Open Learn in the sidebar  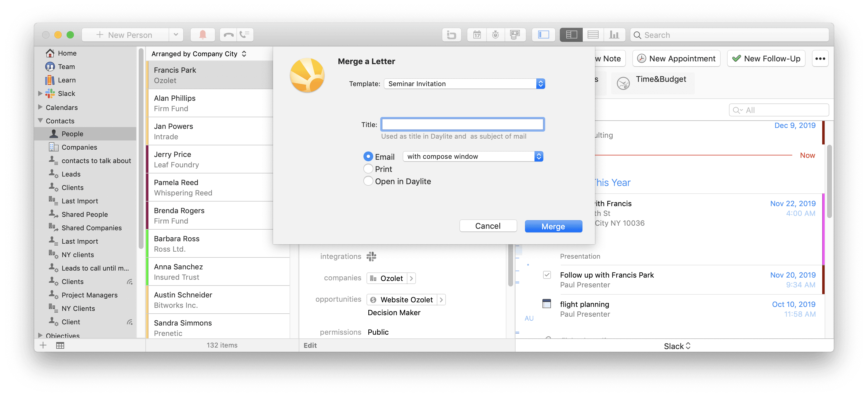[66, 80]
